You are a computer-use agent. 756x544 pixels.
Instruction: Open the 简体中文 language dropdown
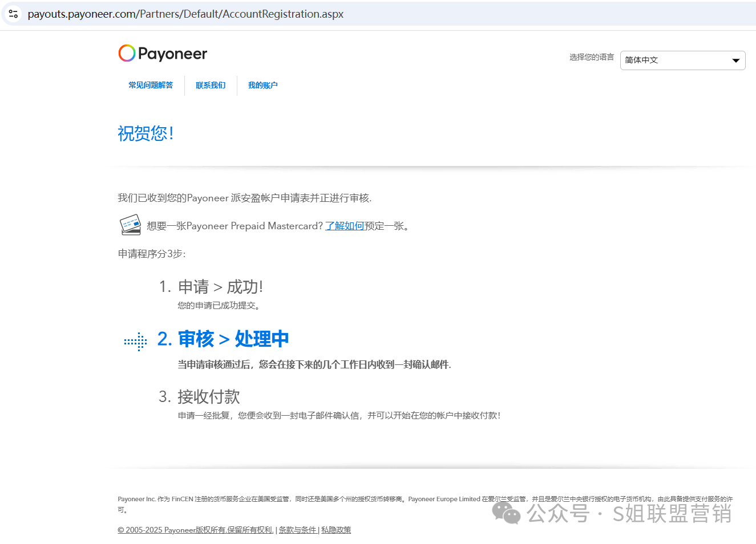coord(682,60)
